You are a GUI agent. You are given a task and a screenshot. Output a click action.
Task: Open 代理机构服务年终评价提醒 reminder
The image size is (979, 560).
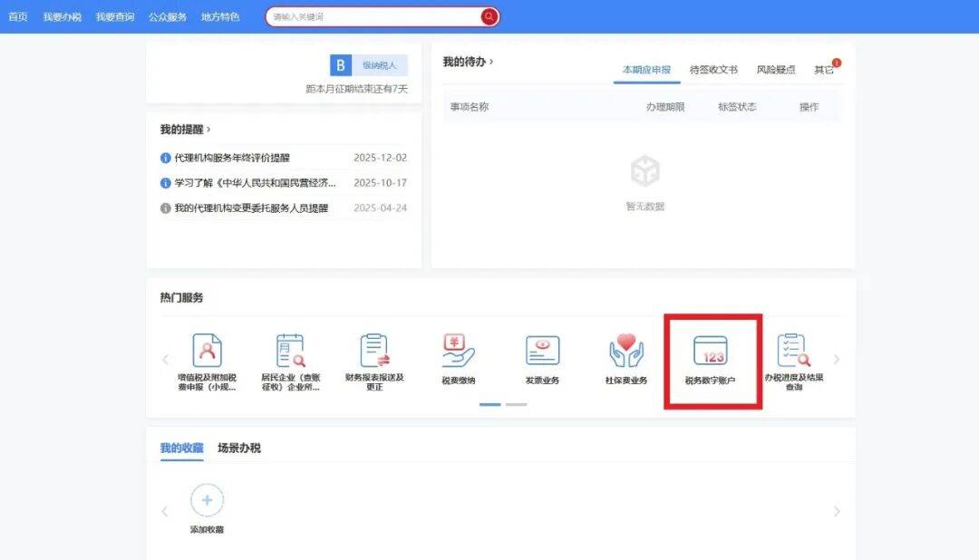click(232, 158)
